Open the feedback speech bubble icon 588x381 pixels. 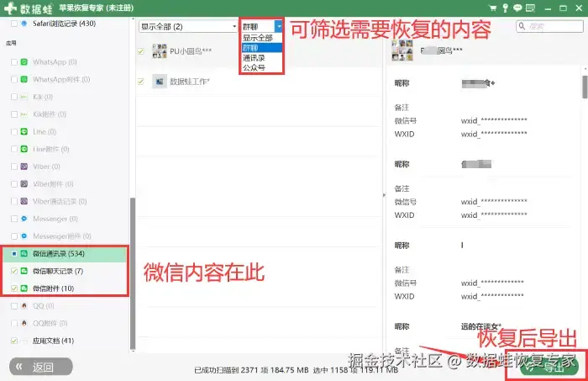click(517, 8)
